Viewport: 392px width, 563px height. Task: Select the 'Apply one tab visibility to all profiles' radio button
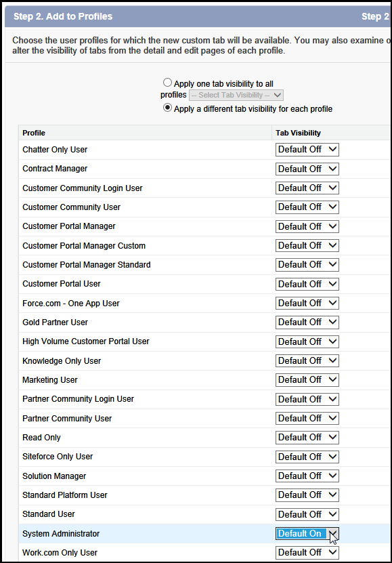167,83
